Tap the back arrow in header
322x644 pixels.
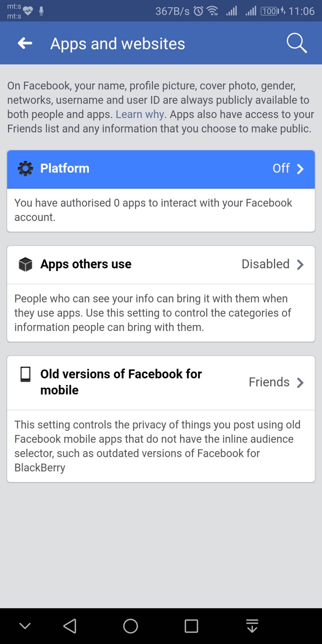[25, 43]
